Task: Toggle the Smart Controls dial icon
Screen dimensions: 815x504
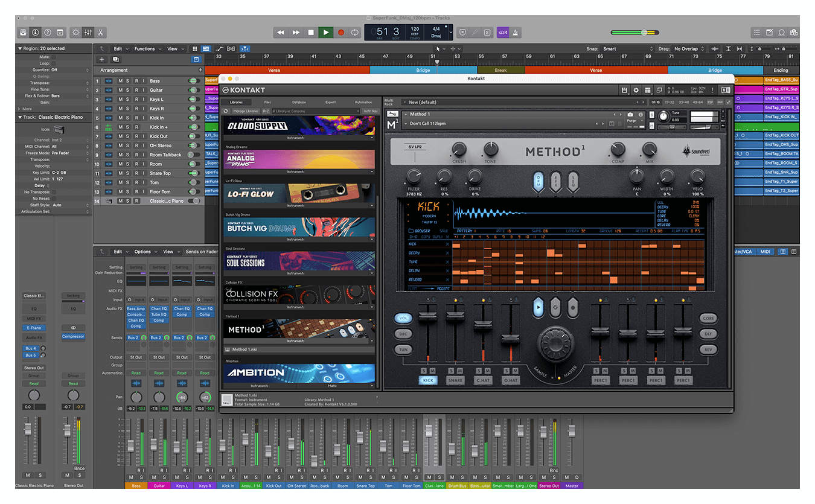Action: 75,32
